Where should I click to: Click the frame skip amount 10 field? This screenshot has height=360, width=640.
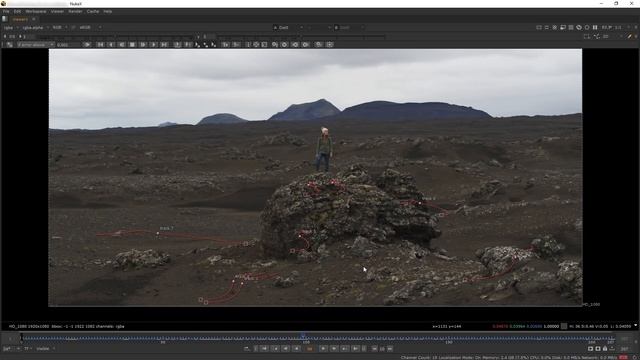click(x=382, y=349)
